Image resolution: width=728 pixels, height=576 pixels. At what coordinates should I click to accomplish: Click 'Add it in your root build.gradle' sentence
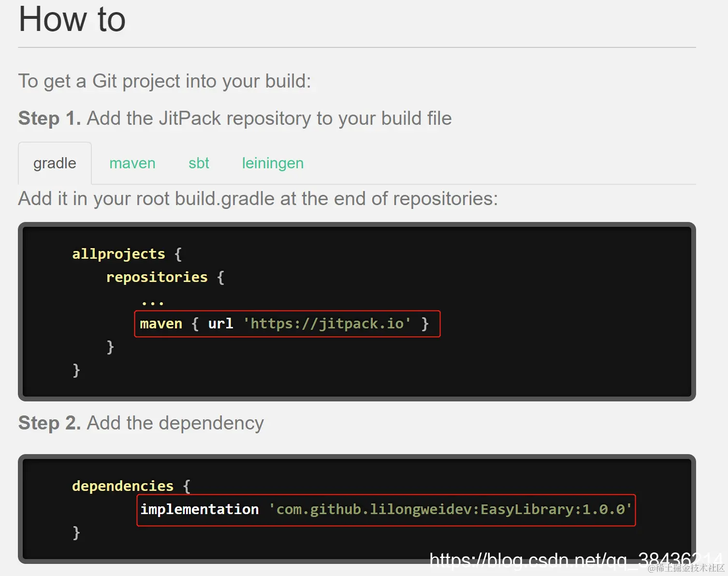pyautogui.click(x=258, y=199)
